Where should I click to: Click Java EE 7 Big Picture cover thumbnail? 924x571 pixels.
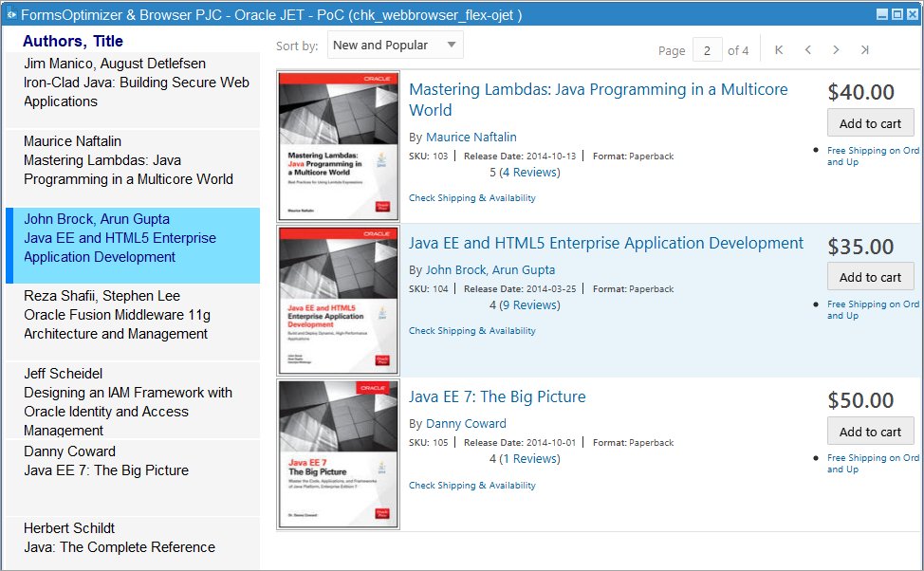(x=339, y=454)
